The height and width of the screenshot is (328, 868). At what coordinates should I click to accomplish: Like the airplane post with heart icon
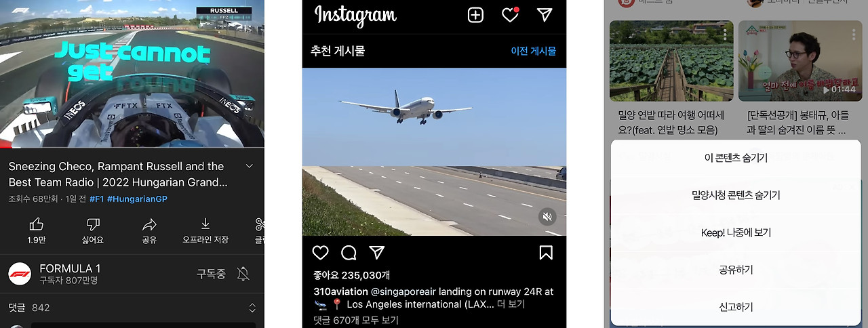tap(320, 253)
